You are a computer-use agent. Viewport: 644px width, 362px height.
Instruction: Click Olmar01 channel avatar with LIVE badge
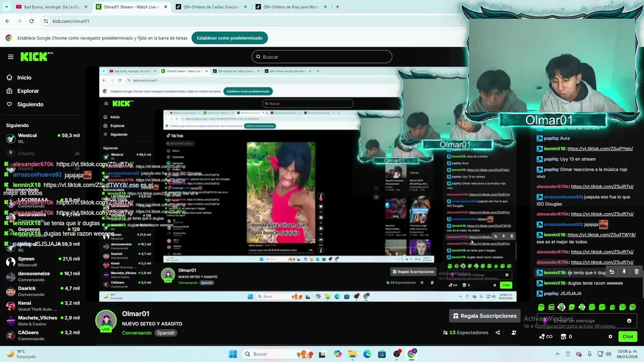tap(106, 321)
